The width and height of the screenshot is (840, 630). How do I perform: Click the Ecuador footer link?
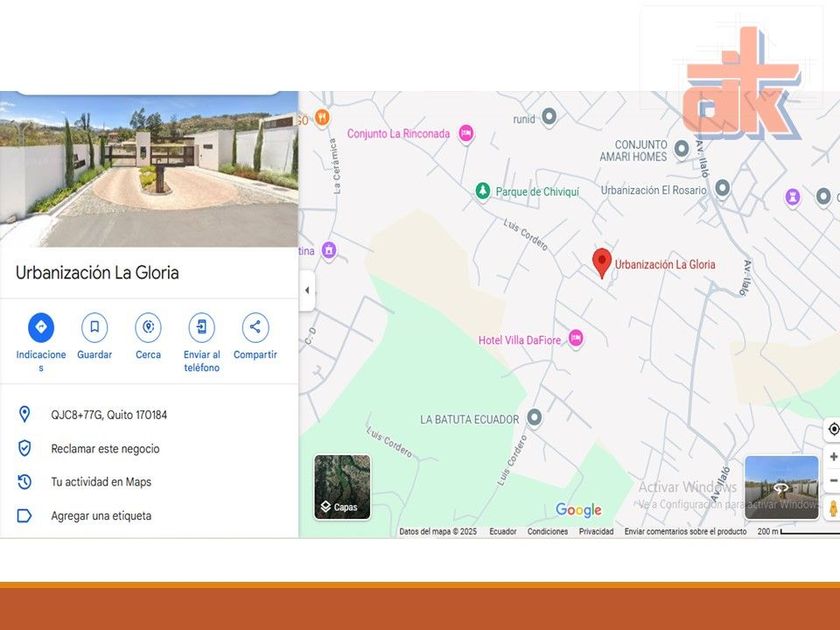point(503,531)
